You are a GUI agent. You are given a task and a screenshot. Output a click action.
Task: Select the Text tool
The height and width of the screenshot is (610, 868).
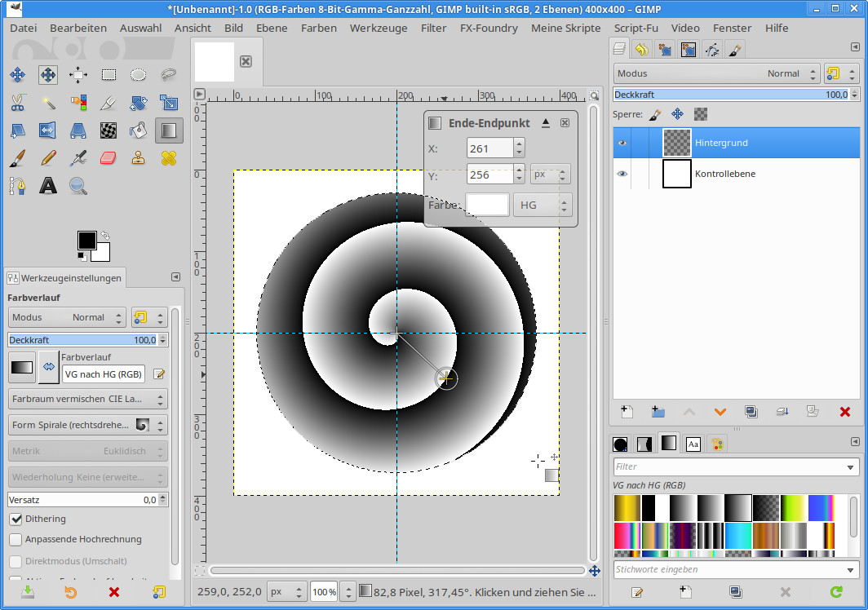(x=48, y=186)
